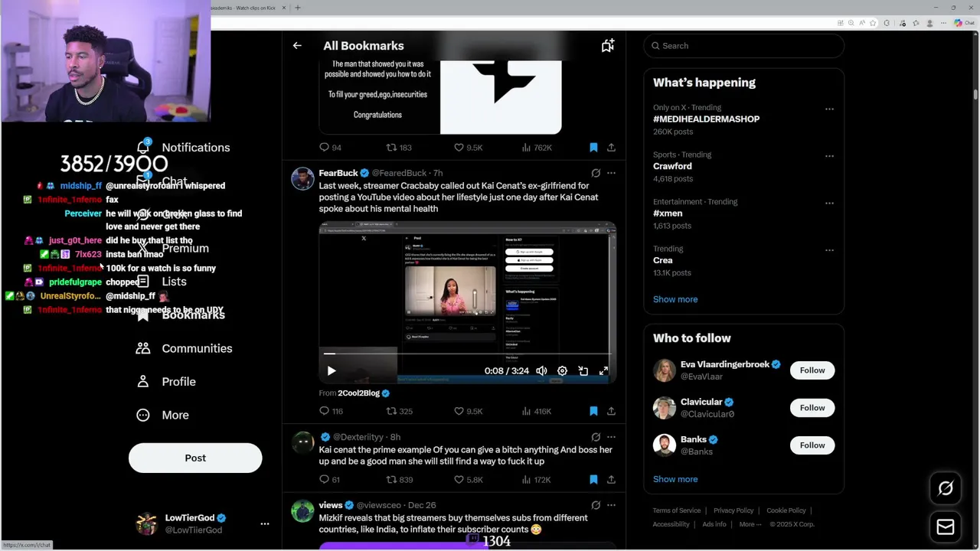Screen dimensions: 980x551
Task: Open the floating Messages envelope button
Action: pos(946,527)
